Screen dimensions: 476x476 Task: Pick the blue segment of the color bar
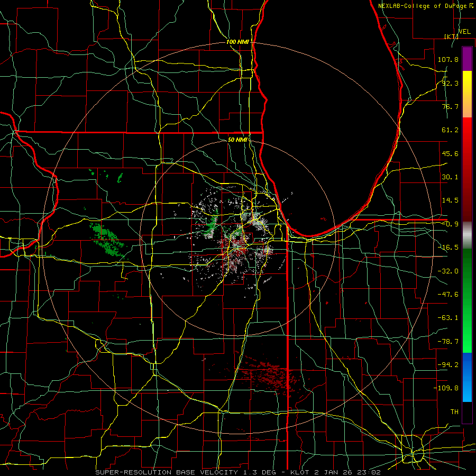point(467,377)
